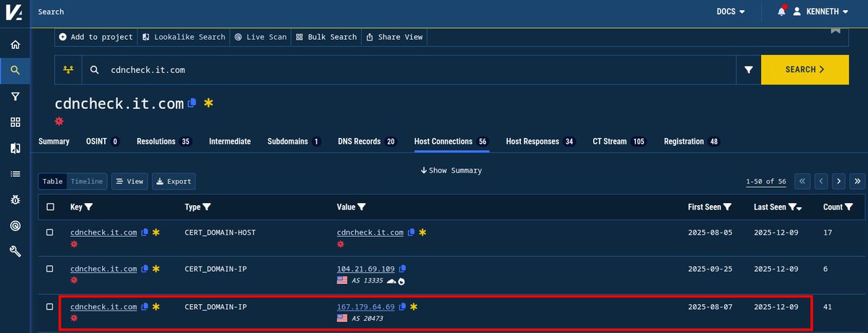Image resolution: width=868 pixels, height=333 pixels.
Task: Open the target icon in sidebar
Action: pyautogui.click(x=15, y=226)
